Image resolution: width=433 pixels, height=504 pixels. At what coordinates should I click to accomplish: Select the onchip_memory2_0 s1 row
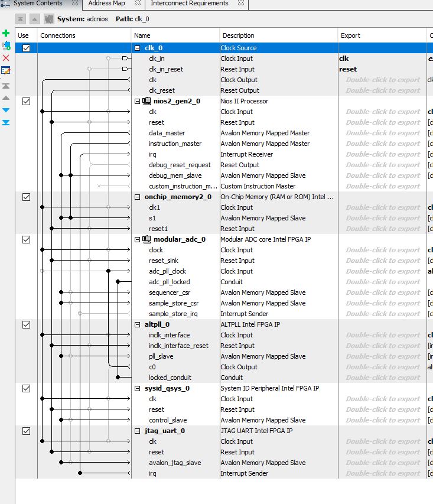point(152,218)
